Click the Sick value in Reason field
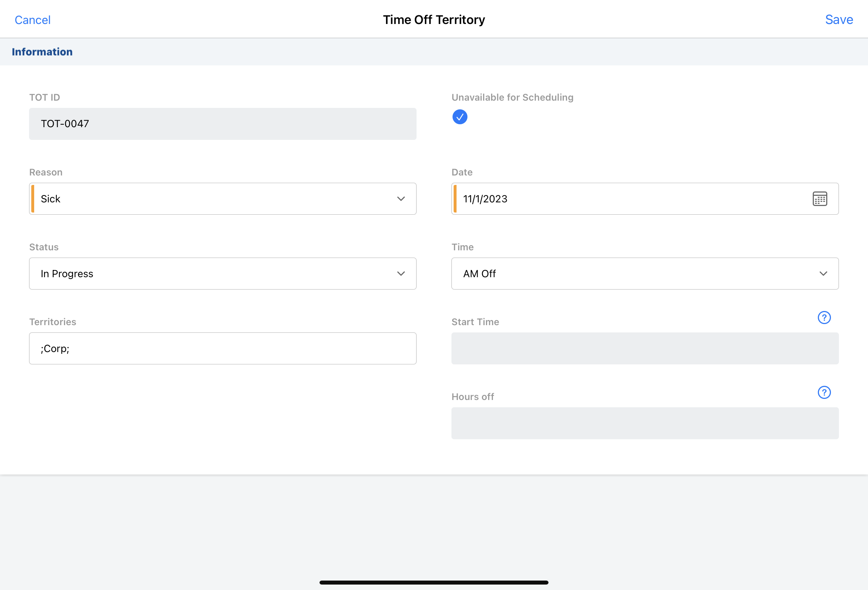The image size is (868, 590). pyautogui.click(x=51, y=199)
